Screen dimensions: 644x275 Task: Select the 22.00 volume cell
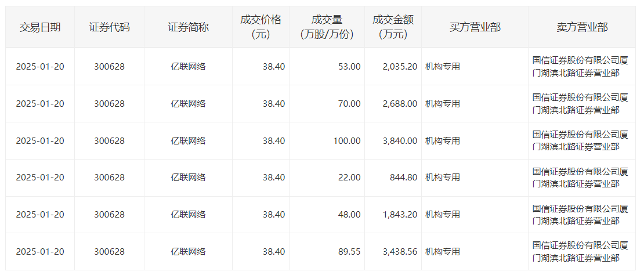349,178
